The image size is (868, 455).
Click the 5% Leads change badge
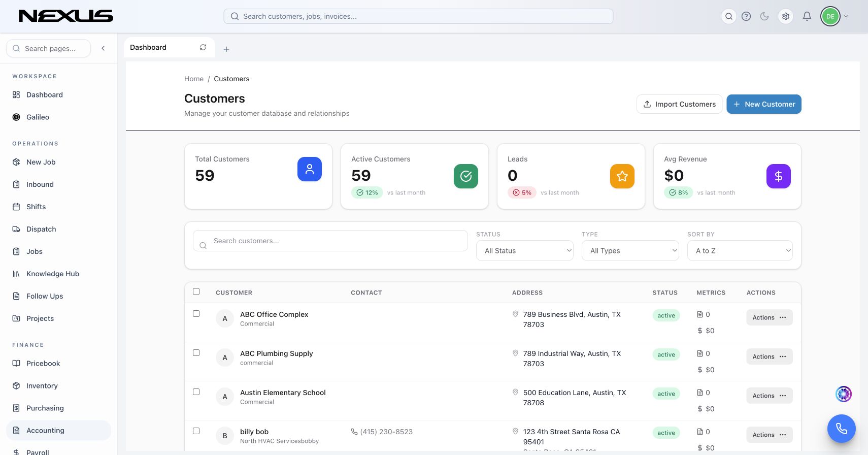click(522, 192)
